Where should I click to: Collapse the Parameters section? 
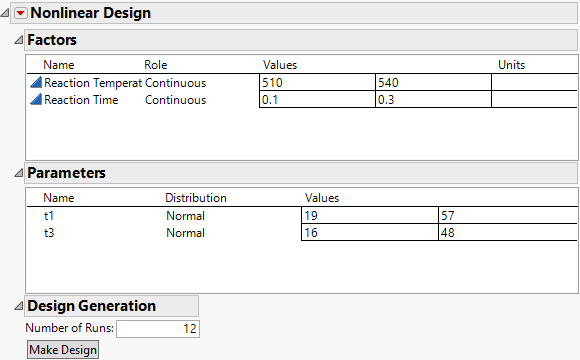coord(18,173)
